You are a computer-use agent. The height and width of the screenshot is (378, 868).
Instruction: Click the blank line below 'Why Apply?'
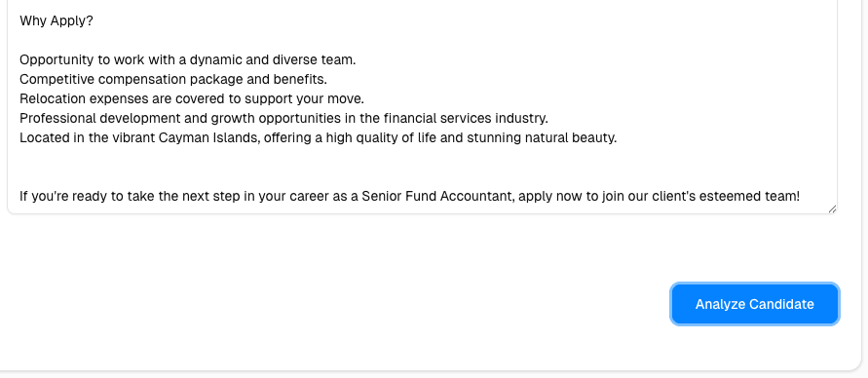[x=421, y=40]
